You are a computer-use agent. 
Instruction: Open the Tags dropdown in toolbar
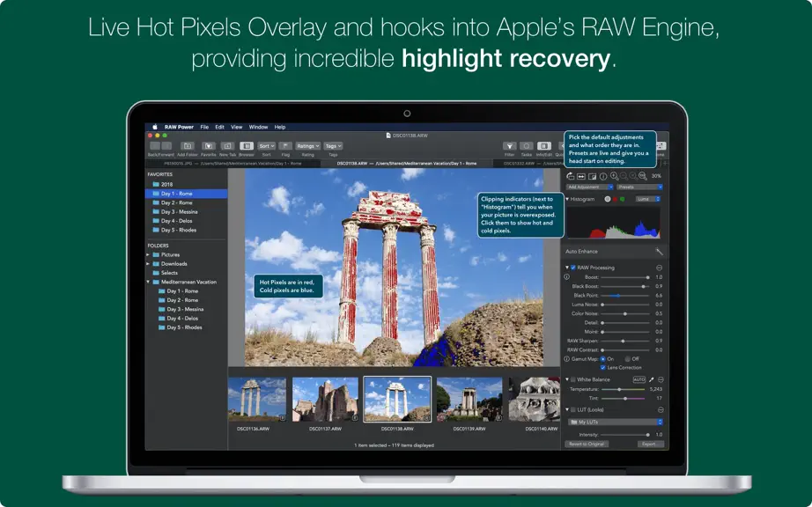point(333,146)
